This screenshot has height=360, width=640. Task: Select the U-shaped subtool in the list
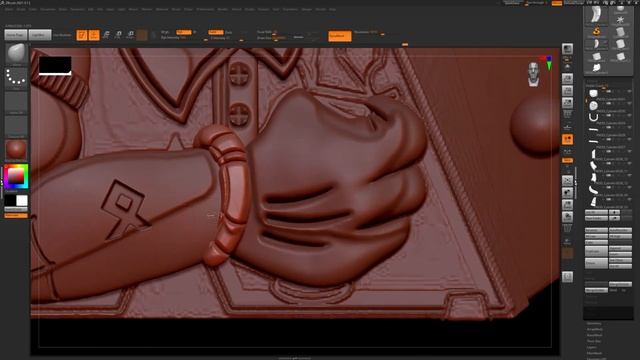[593, 118]
